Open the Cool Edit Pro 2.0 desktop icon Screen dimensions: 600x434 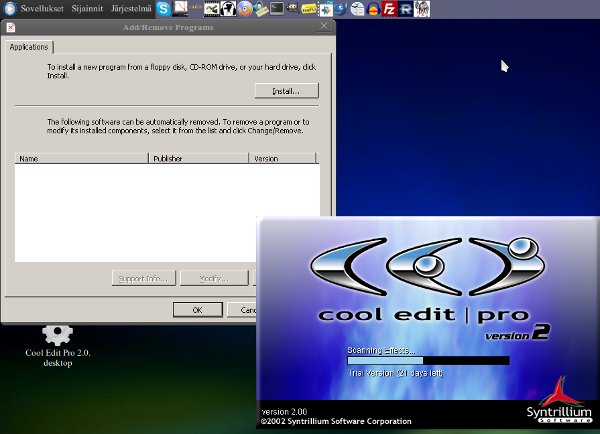(x=57, y=346)
